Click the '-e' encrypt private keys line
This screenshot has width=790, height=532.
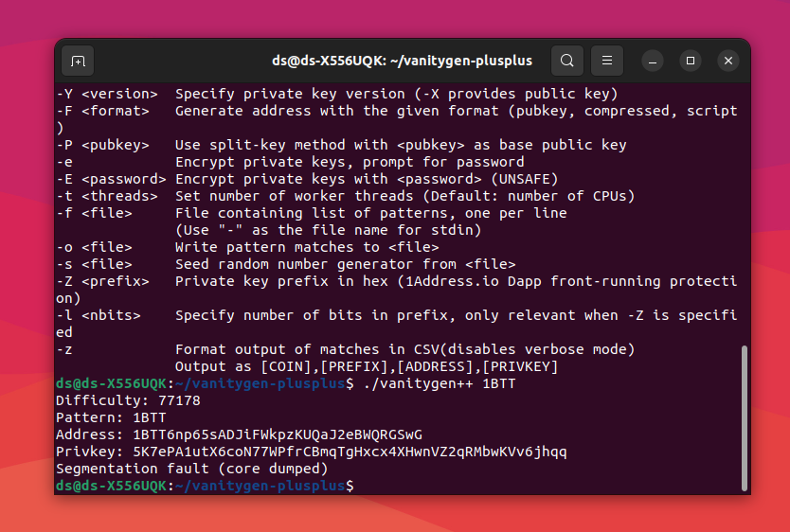click(x=290, y=162)
